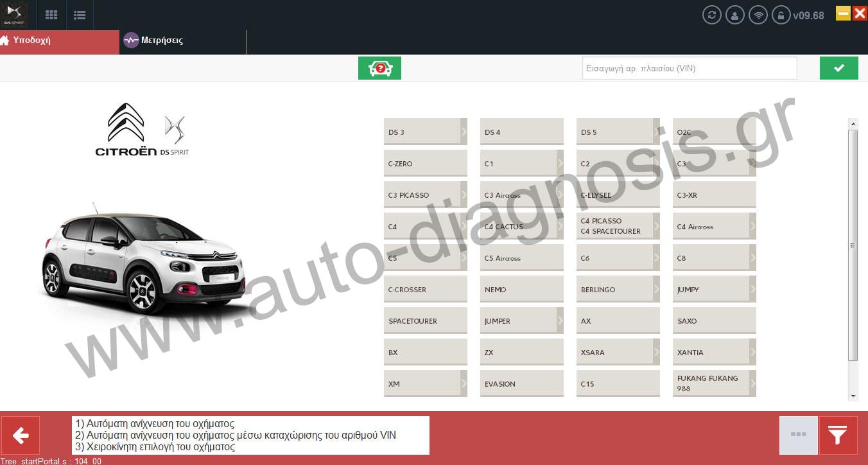This screenshot has width=868, height=465.
Task: Open the list view icon
Action: pos(80,15)
